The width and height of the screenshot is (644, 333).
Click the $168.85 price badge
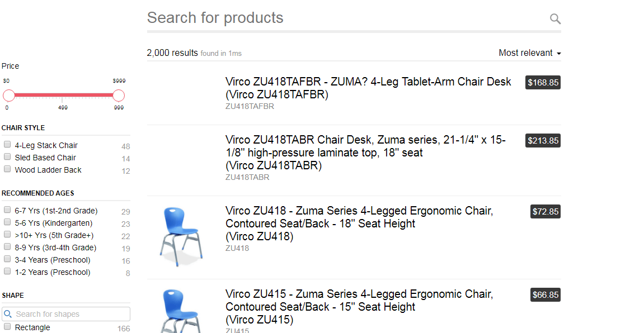(x=543, y=83)
